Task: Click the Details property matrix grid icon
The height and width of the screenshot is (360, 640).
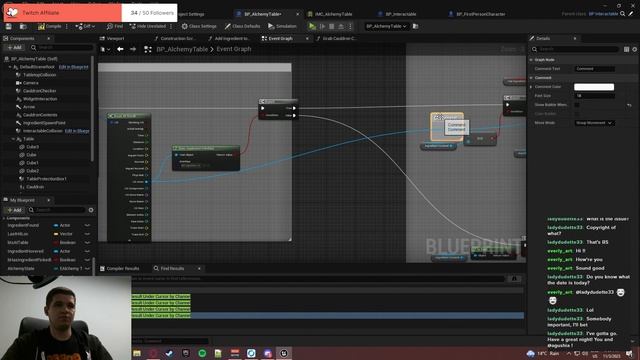Action: [x=627, y=49]
